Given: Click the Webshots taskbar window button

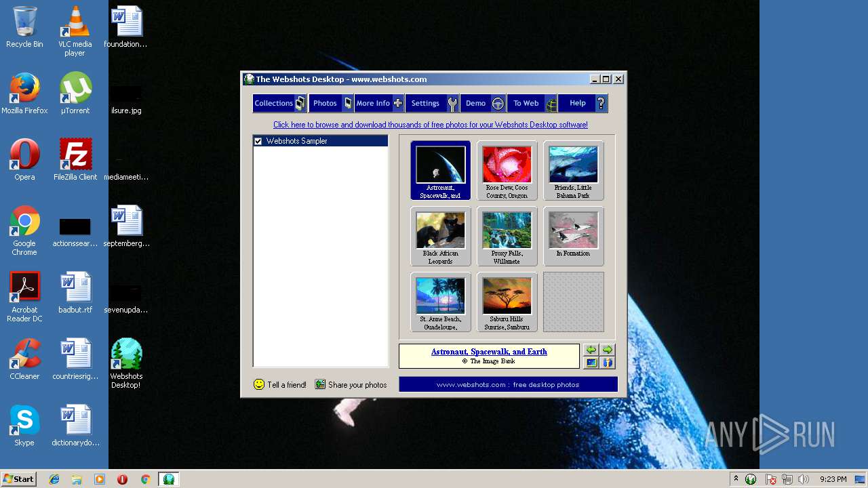Looking at the screenshot, I should click(168, 479).
